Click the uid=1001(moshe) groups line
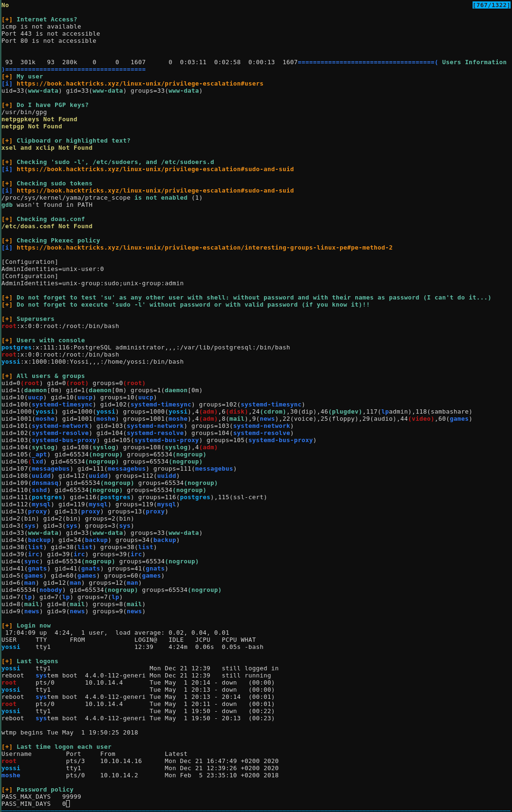512x812 pixels. [x=237, y=419]
